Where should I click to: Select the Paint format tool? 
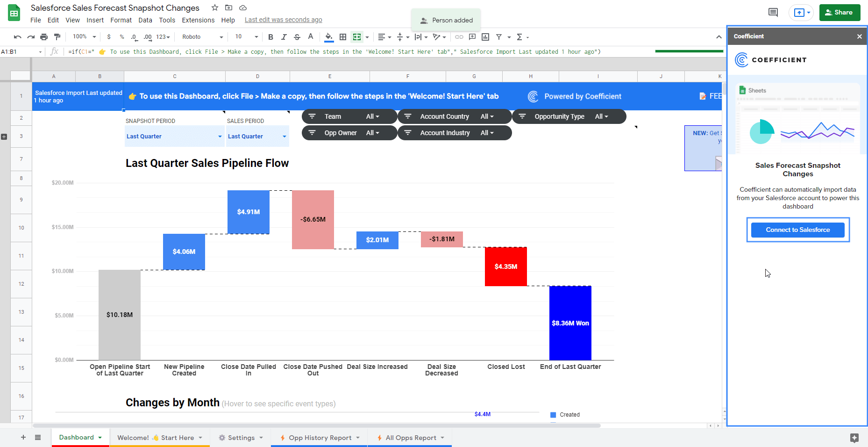(57, 37)
